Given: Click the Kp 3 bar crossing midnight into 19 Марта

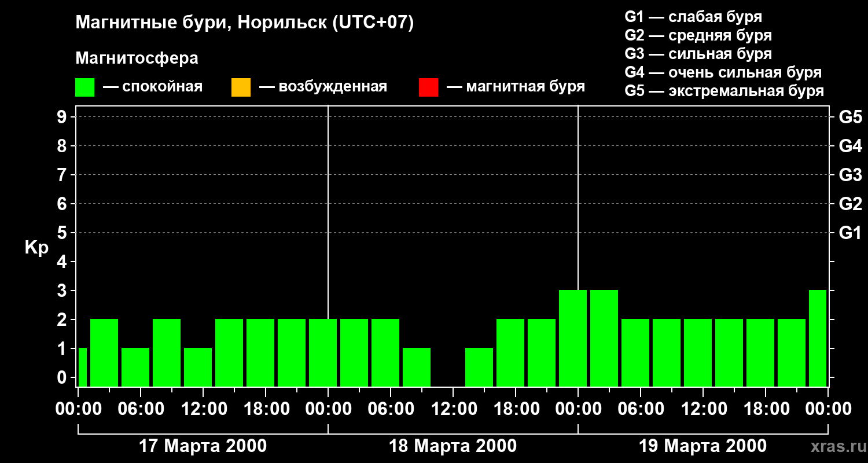Looking at the screenshot, I should coord(573,338).
